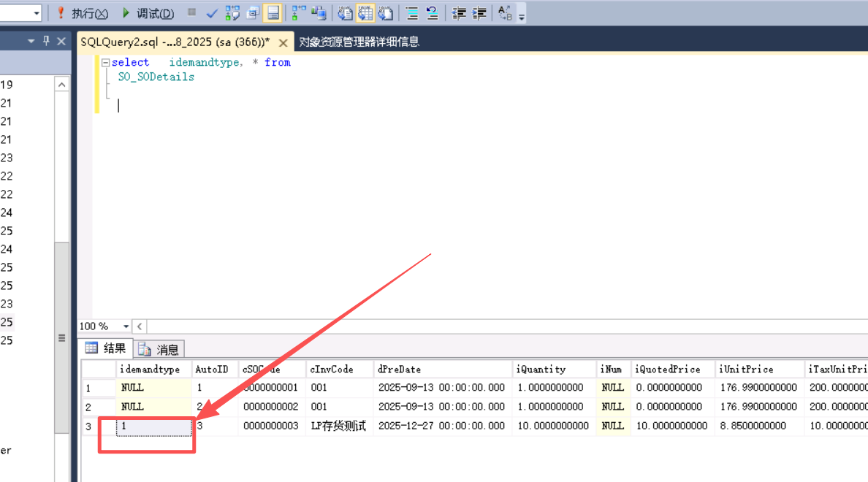Image resolution: width=868 pixels, height=482 pixels.
Task: Close the SQLQuery2.sql tab
Action: (283, 42)
